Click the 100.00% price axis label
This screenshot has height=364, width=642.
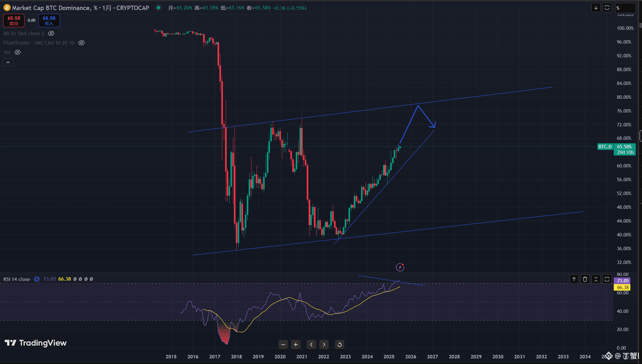(x=625, y=28)
